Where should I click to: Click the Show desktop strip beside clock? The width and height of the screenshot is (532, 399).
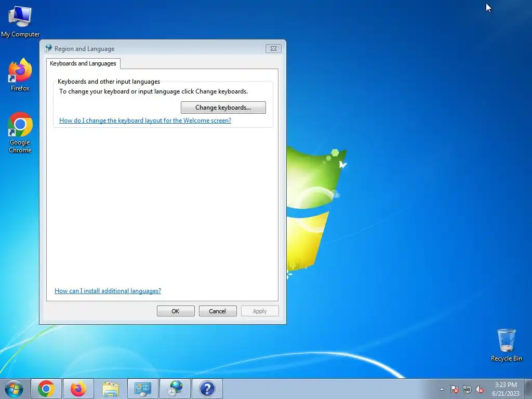[528, 389]
